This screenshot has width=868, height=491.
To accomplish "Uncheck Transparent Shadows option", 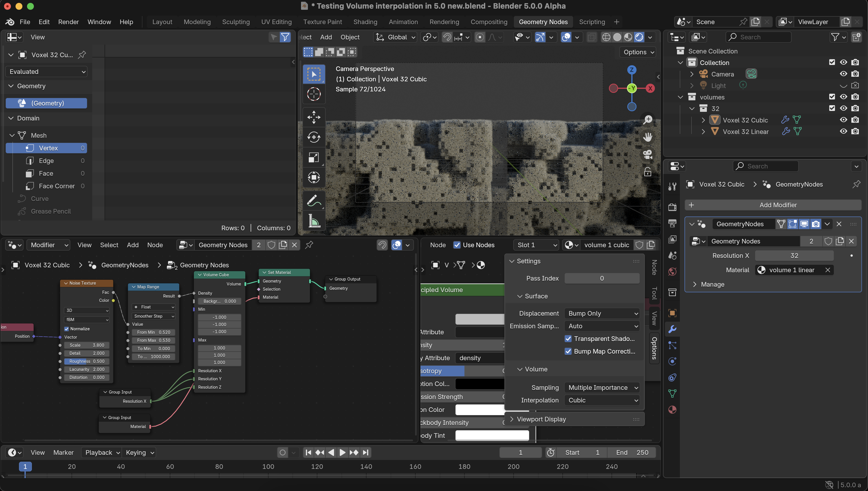I will 568,339.
